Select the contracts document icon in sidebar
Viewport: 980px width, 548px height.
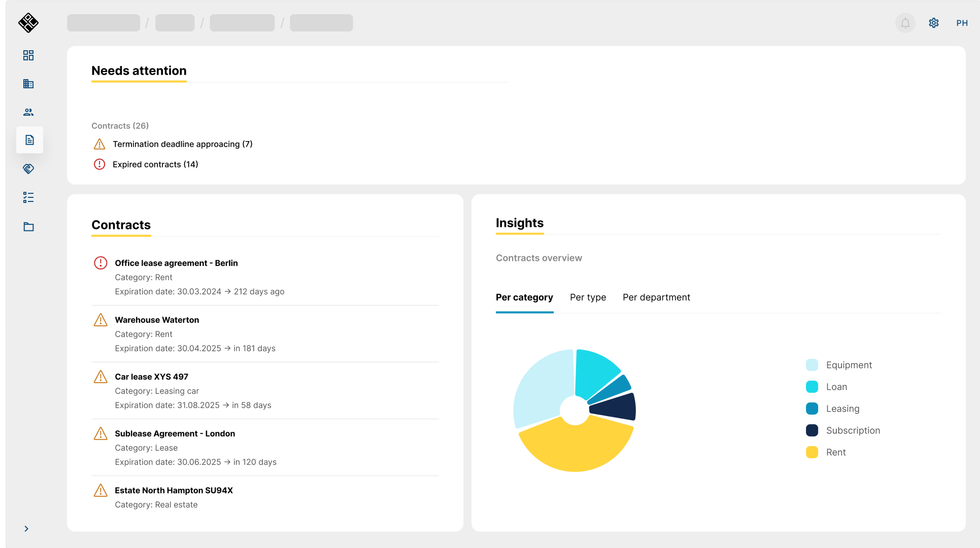coord(29,140)
